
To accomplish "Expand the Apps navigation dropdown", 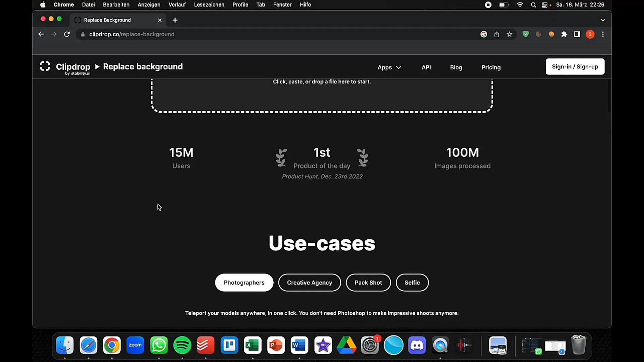I will click(389, 67).
